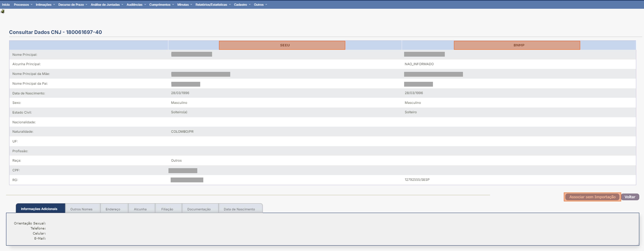Expand the Cumprimentos dropdown menu
This screenshot has width=644, height=251.
[161, 5]
